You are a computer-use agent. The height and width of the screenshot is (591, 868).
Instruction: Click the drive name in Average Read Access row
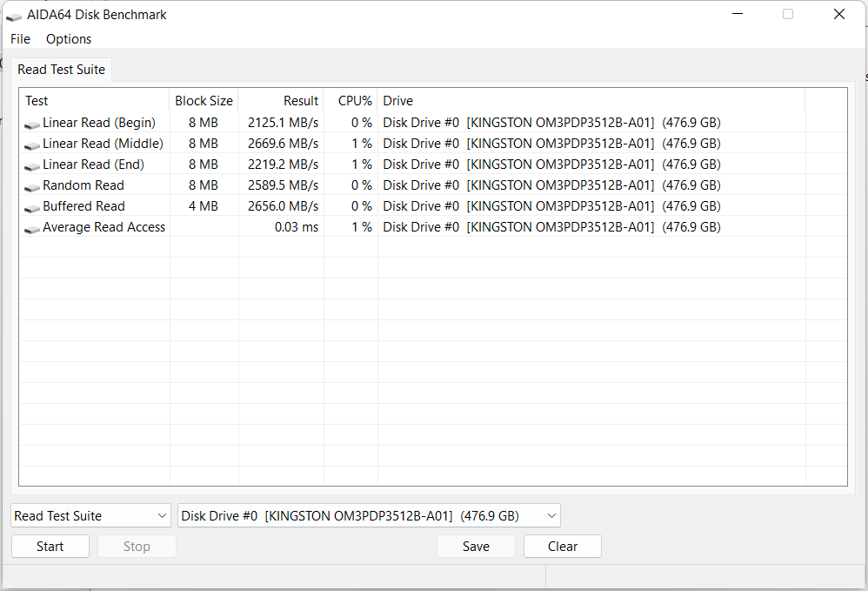tap(552, 227)
